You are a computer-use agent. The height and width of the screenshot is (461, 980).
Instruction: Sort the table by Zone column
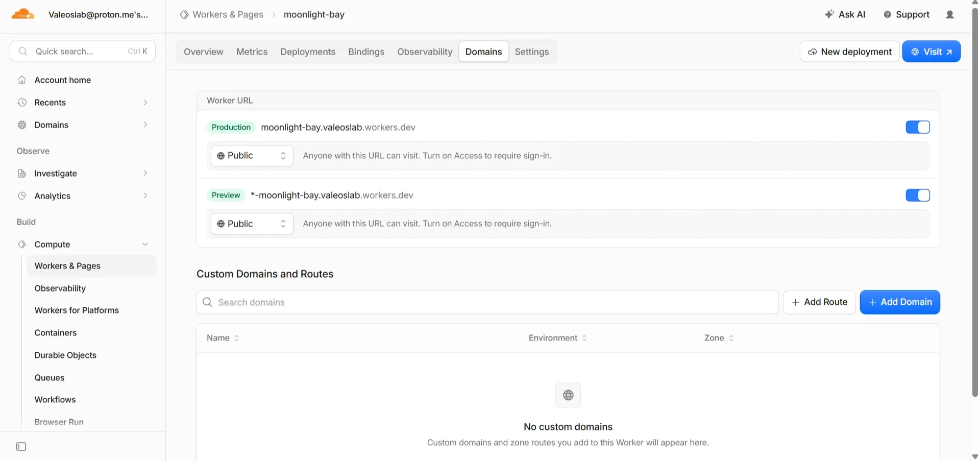click(x=719, y=338)
